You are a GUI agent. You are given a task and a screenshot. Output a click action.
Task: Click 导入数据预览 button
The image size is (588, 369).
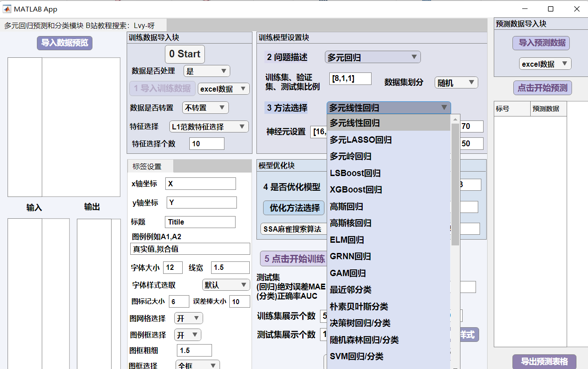pos(64,43)
